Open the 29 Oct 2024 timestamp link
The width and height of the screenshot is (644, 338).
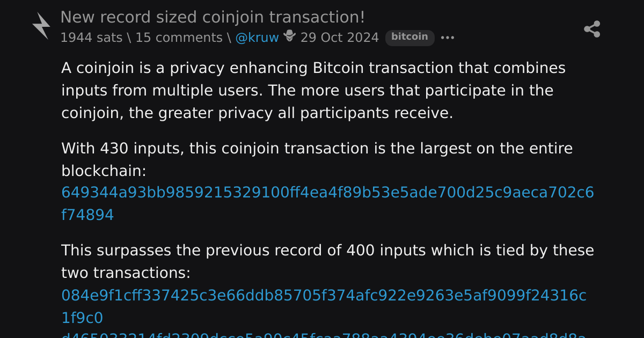tap(340, 38)
